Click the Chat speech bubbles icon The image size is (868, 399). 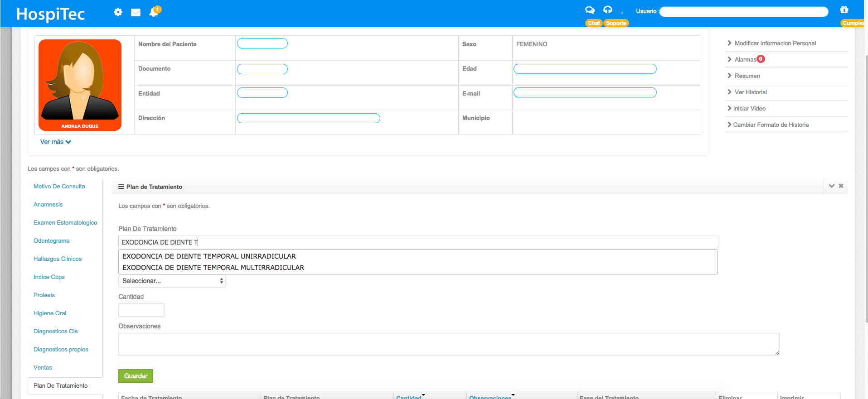(590, 10)
